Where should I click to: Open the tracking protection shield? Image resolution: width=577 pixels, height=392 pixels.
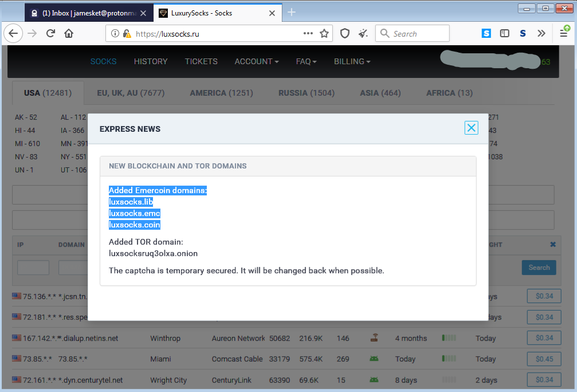point(344,33)
